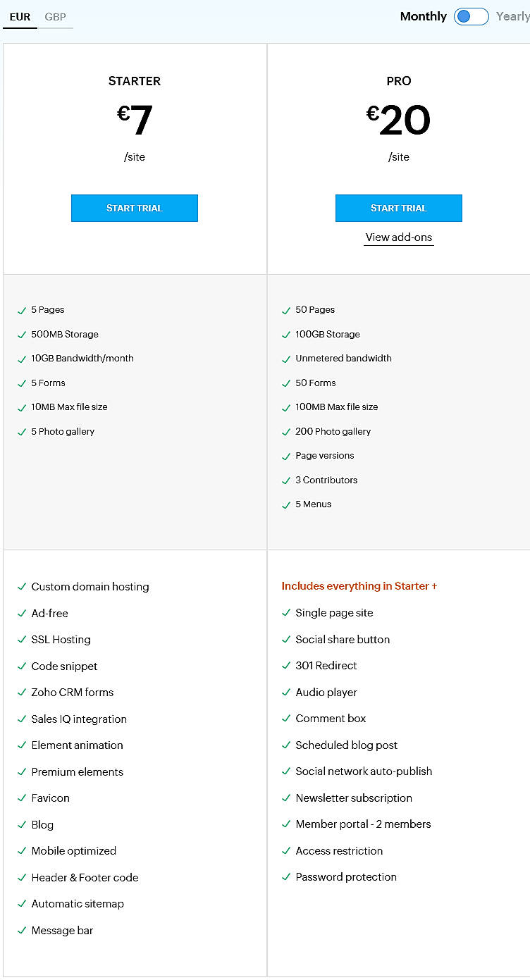Click the checkmark beside 5 Pages

point(22,309)
